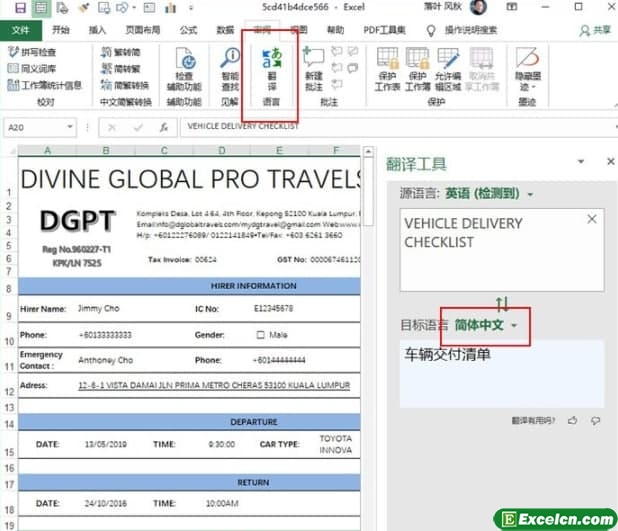Click the underlined address text link
618x531 pixels.
pyautogui.click(x=214, y=385)
